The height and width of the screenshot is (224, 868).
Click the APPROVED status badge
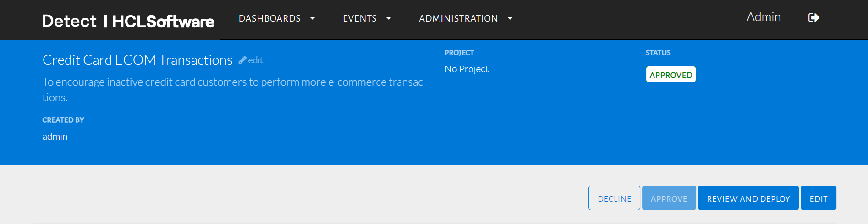(670, 75)
